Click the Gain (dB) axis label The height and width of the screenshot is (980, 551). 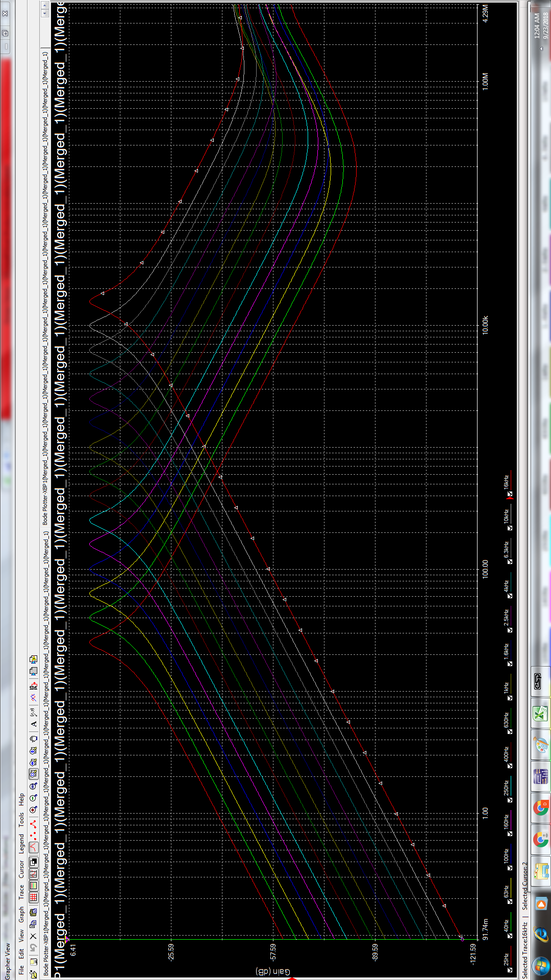(273, 971)
